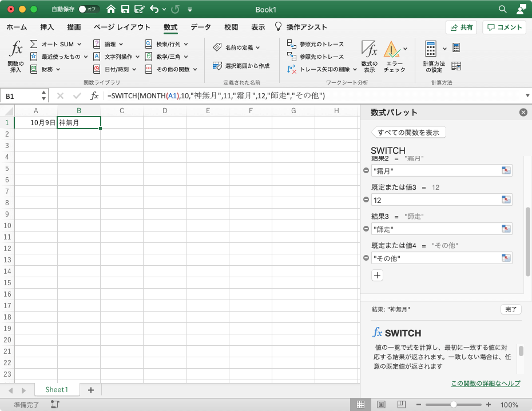Click the search magnifier in title bar
This screenshot has height=411, width=532.
(x=503, y=9)
